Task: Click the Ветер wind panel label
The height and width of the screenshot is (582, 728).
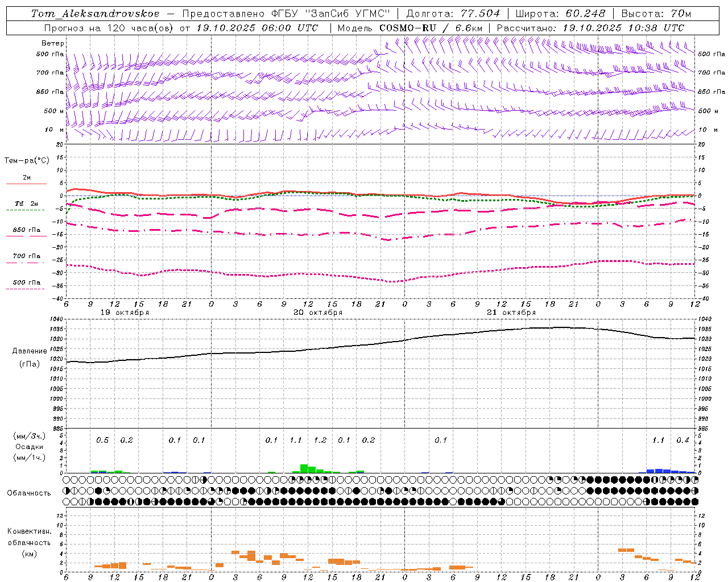Action: pos(53,43)
